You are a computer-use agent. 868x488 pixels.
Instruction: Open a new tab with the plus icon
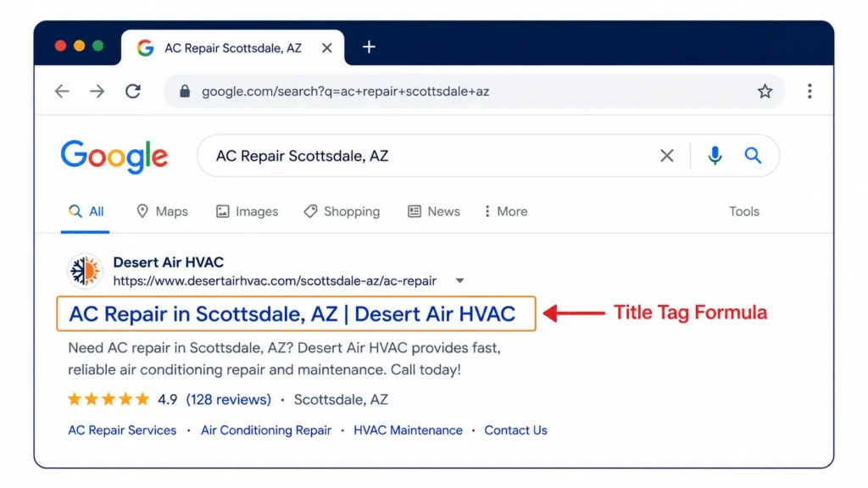(x=369, y=47)
